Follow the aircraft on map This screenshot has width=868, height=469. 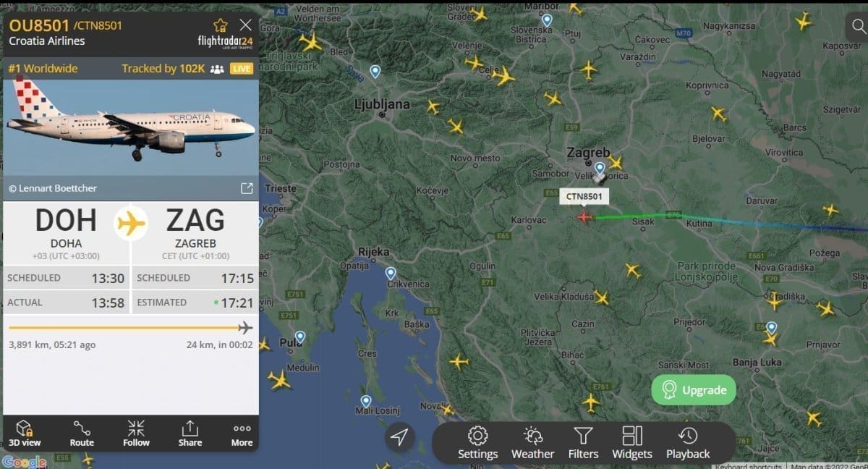pyautogui.click(x=136, y=433)
